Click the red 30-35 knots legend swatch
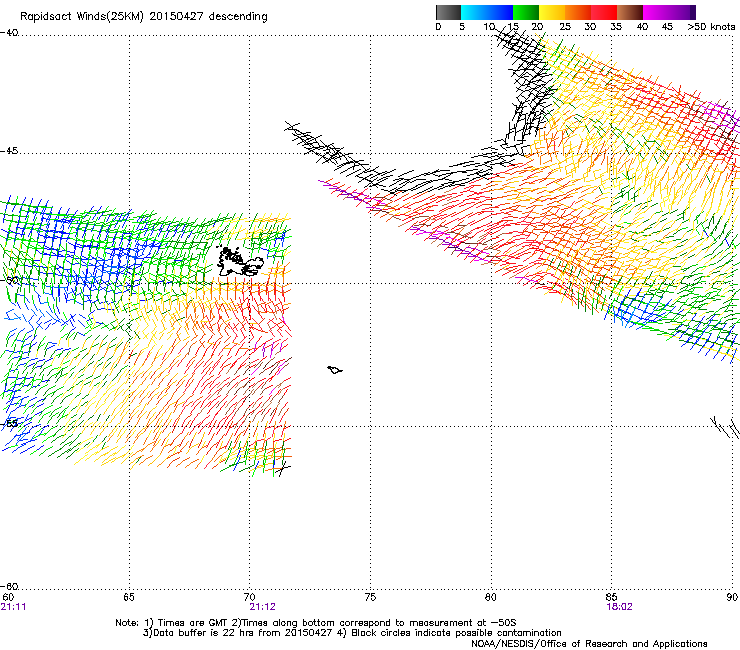Viewport: 740px width, 650px height. tap(604, 12)
